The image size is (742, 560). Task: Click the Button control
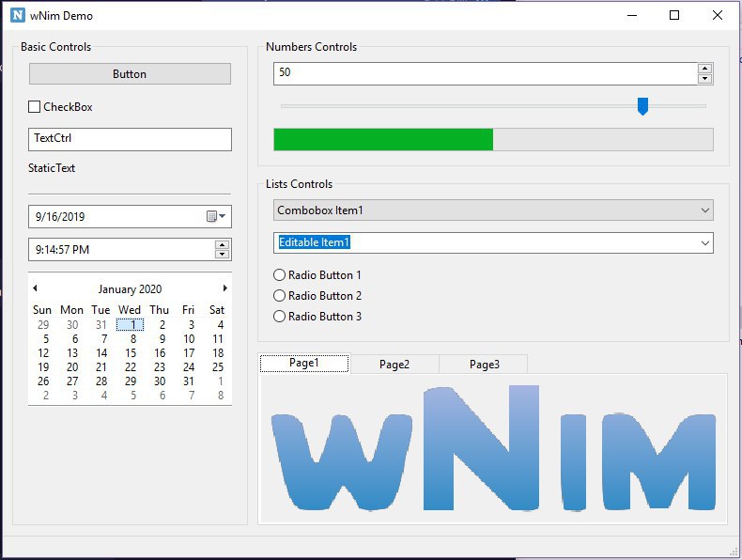[130, 74]
